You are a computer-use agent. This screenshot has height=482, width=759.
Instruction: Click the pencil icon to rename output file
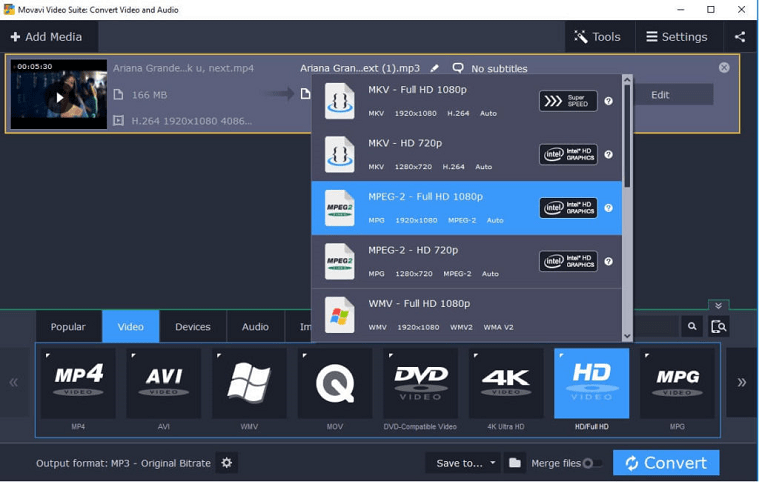tap(435, 68)
